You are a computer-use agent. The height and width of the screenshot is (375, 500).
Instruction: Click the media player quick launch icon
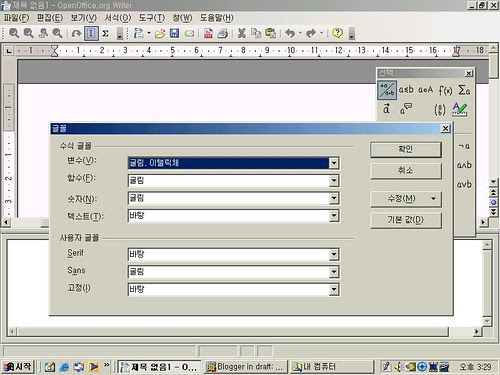click(x=93, y=367)
